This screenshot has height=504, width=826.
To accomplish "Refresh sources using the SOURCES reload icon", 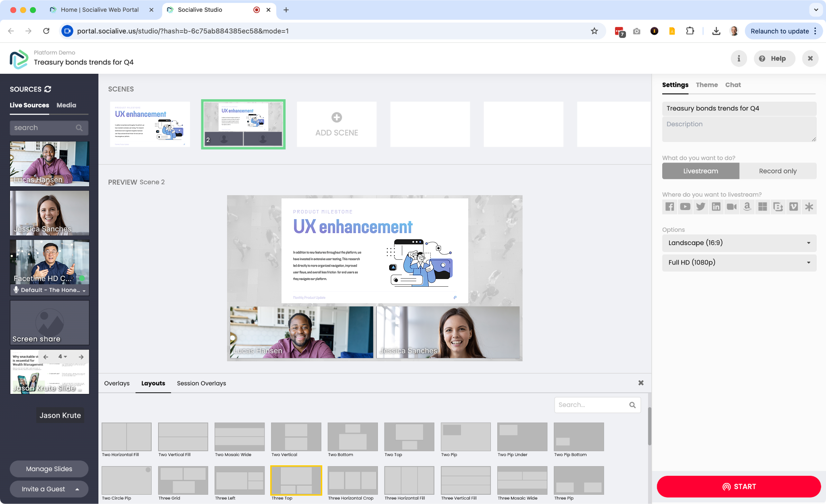I will click(48, 89).
